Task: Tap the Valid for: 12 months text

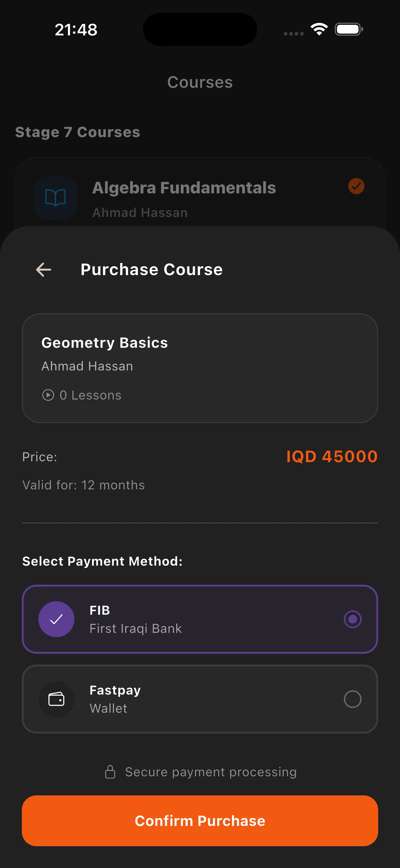Action: pyautogui.click(x=84, y=485)
